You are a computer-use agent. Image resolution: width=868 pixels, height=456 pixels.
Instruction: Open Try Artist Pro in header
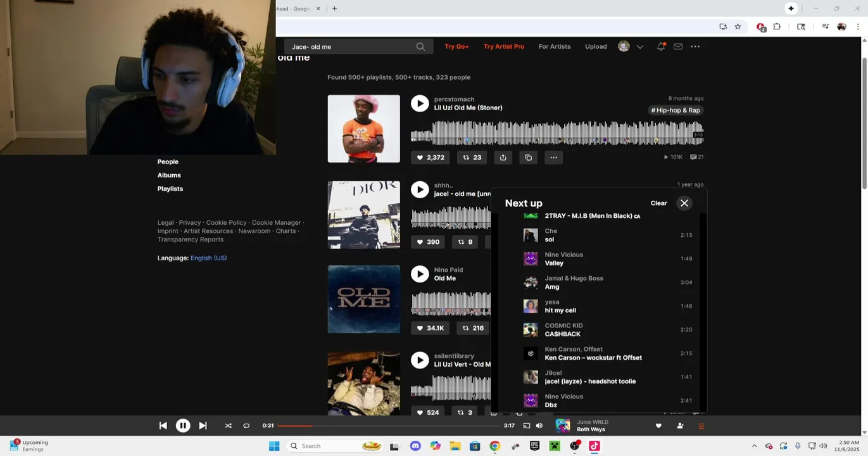tap(504, 46)
